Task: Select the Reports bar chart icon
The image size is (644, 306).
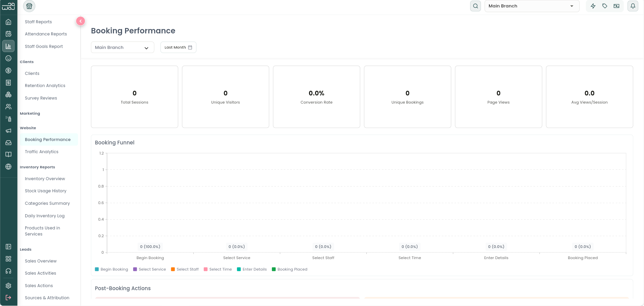Action: (8, 46)
